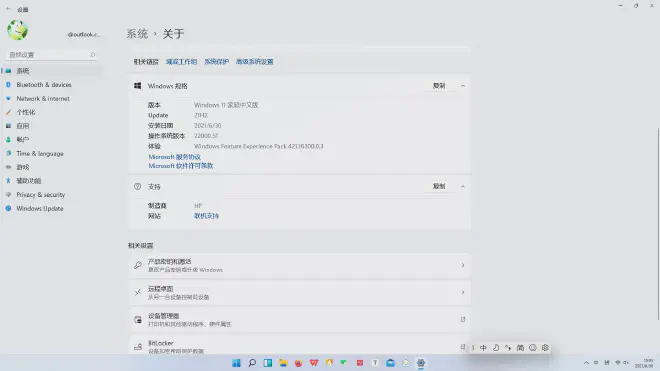Image resolution: width=660 pixels, height=371 pixels.
Task: Open Microsoft 软件许可条款 link
Action: pyautogui.click(x=181, y=166)
